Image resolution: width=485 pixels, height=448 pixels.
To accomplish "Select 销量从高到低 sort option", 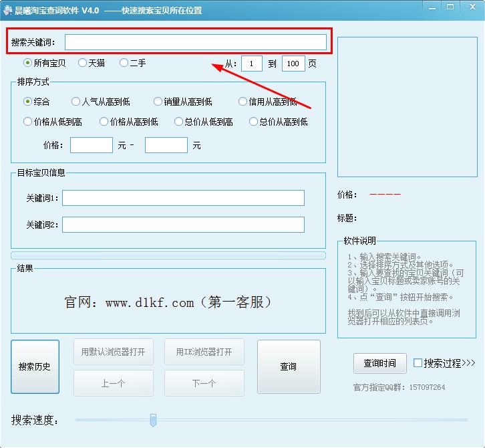I will coord(158,102).
